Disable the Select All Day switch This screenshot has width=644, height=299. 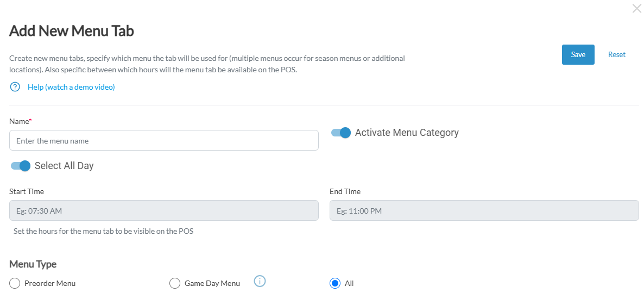21,166
